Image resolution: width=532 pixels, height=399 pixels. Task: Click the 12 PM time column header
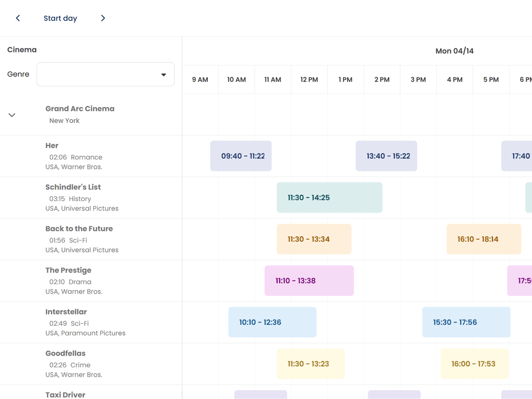pyautogui.click(x=309, y=79)
